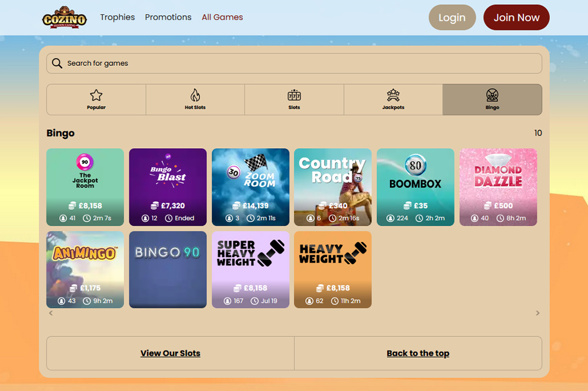The image size is (588, 391).
Task: Open the Bingo 90 game tile
Action: pyautogui.click(x=168, y=269)
